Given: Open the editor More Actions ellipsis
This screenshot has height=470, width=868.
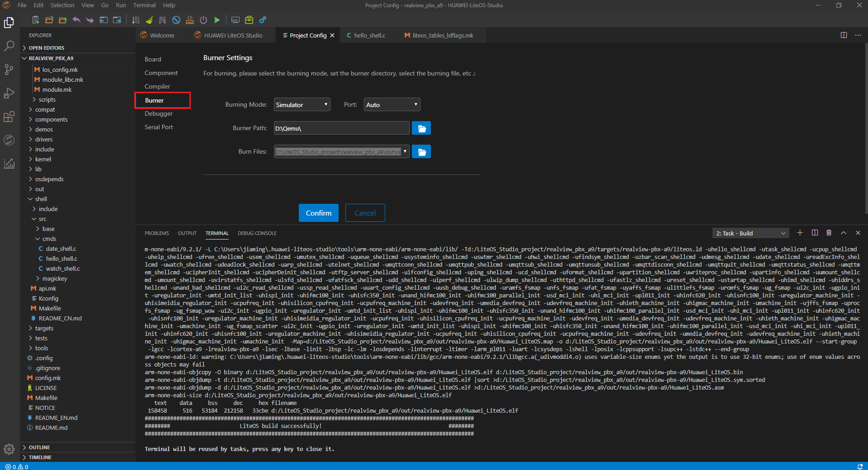Looking at the screenshot, I should pyautogui.click(x=858, y=35).
